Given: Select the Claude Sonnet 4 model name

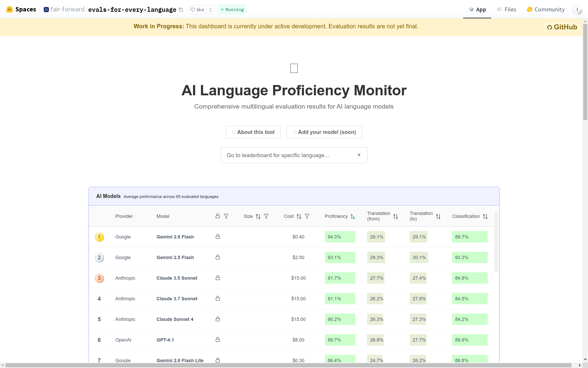Looking at the screenshot, I should pyautogui.click(x=175, y=319).
